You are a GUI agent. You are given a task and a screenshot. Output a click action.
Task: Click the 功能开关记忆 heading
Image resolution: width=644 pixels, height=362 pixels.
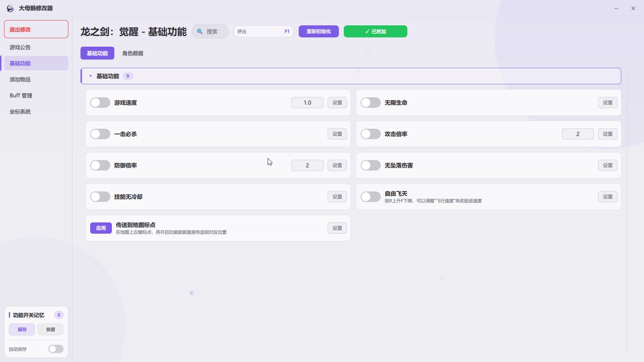29,315
